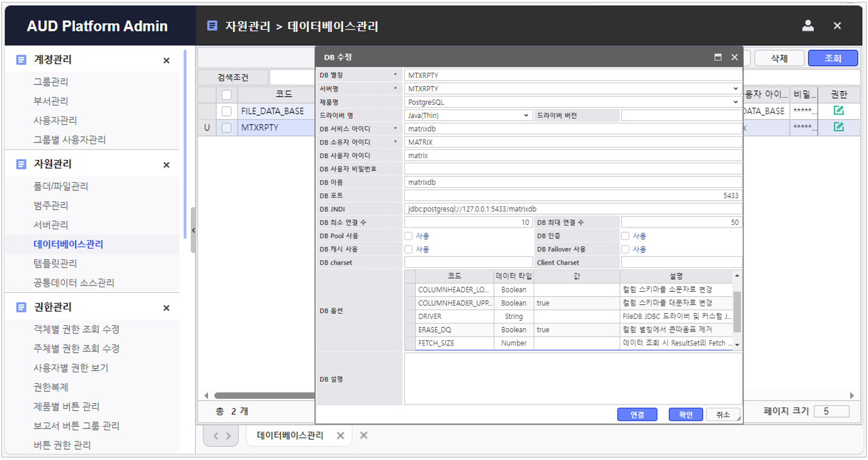
Task: Click the user profile icon in header
Action: (x=808, y=26)
